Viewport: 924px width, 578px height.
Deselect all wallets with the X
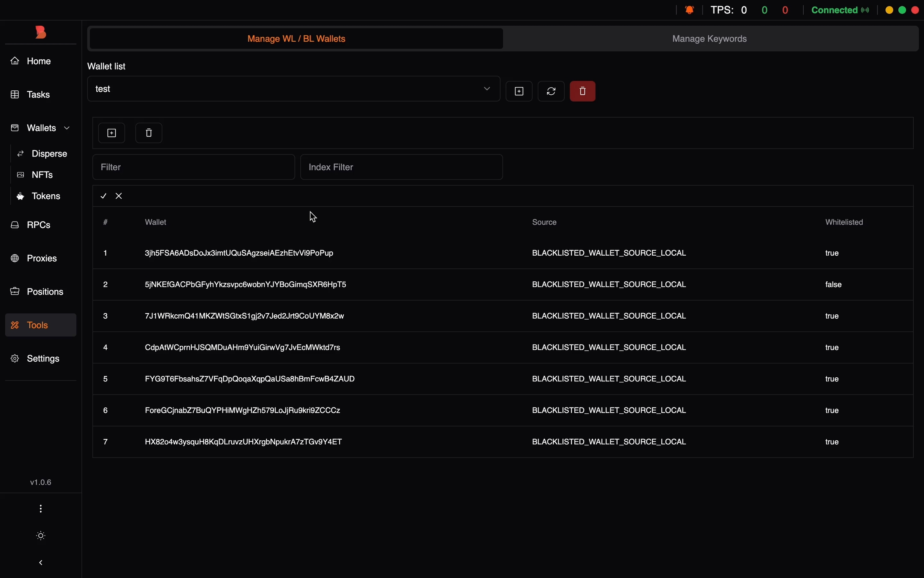click(x=119, y=196)
